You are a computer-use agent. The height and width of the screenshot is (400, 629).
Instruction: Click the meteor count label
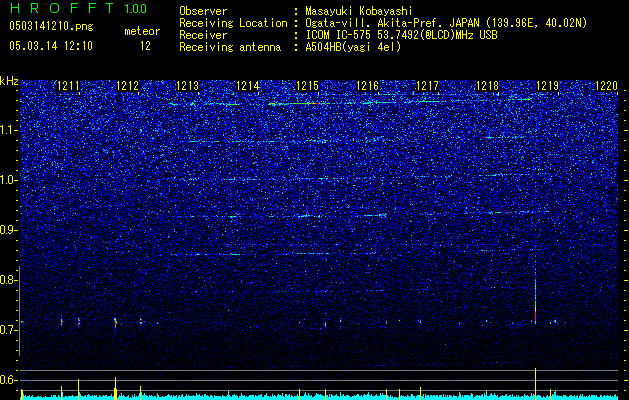142,31
